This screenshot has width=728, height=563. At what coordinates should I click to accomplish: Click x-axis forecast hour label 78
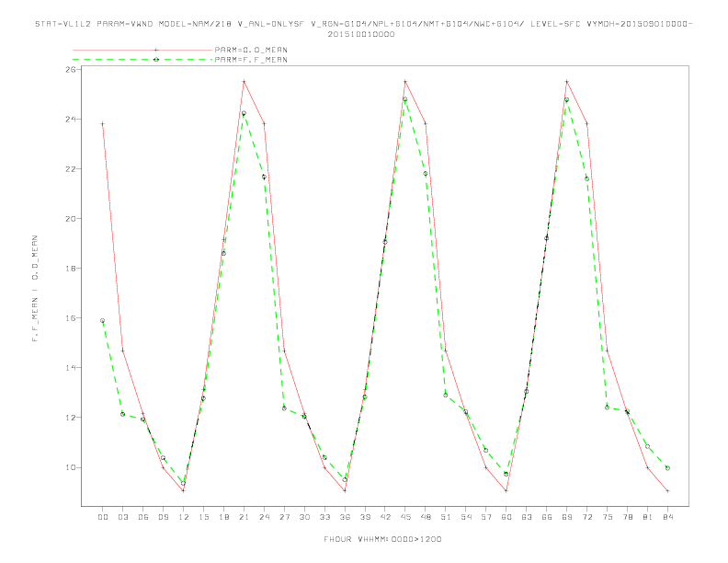coord(628,517)
